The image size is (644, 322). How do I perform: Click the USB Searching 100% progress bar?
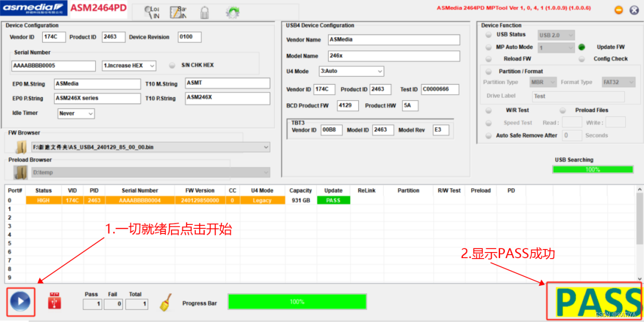point(592,170)
